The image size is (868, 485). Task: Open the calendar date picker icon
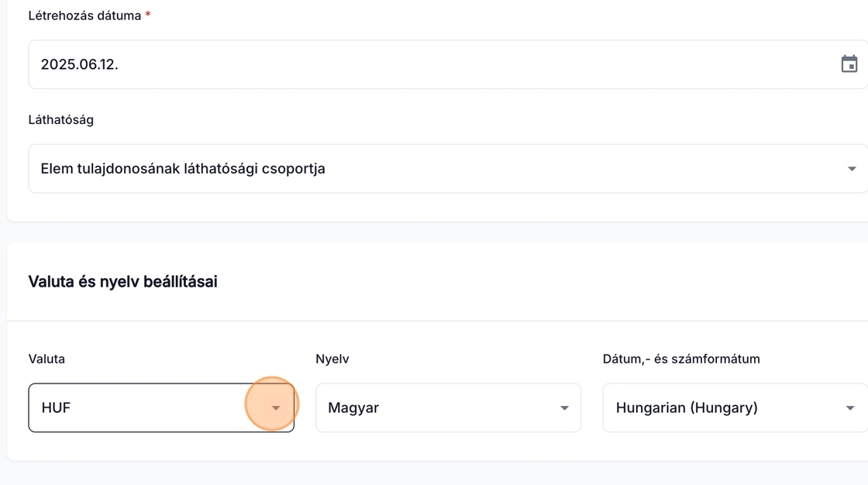tap(849, 64)
